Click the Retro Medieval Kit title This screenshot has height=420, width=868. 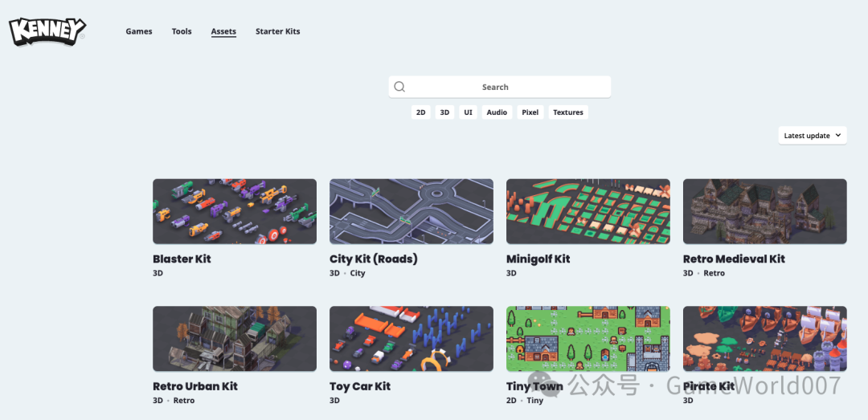734,259
